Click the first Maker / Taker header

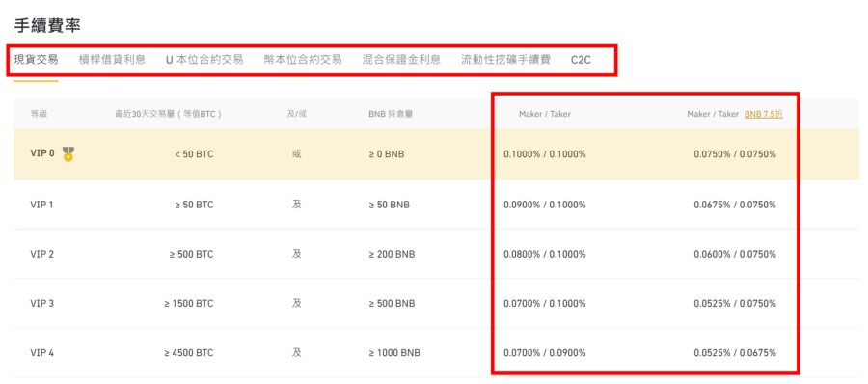[545, 114]
